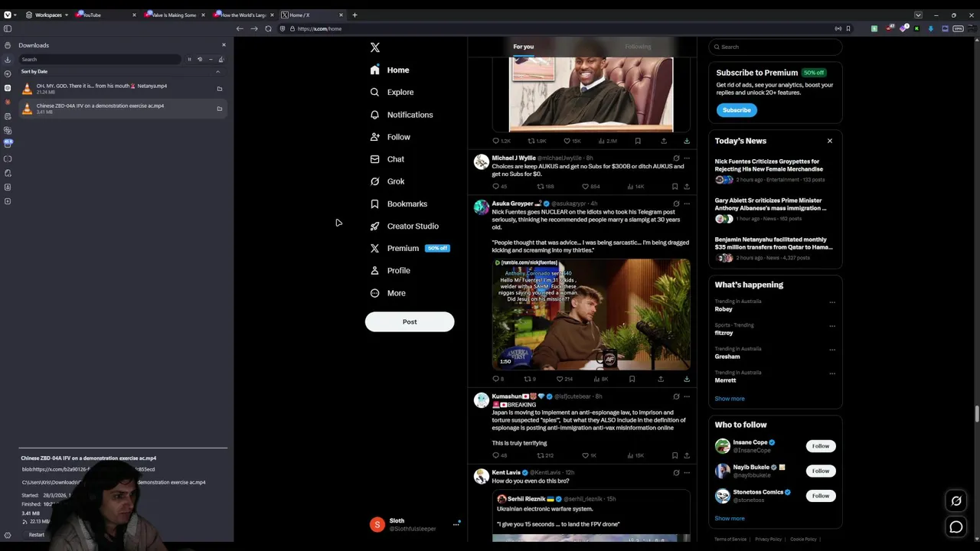Pause all downloads in panel

(189, 59)
